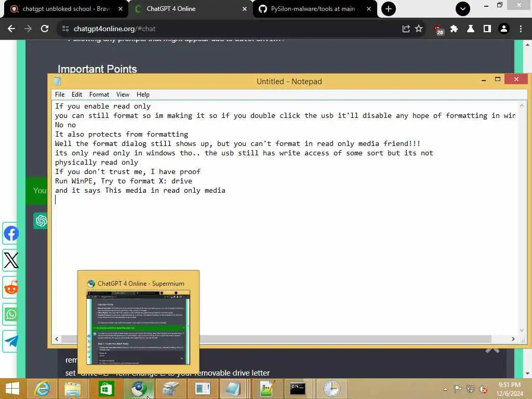Viewport: 532px width, 399px height.
Task: Go back using the browser back arrow
Action: 11,29
